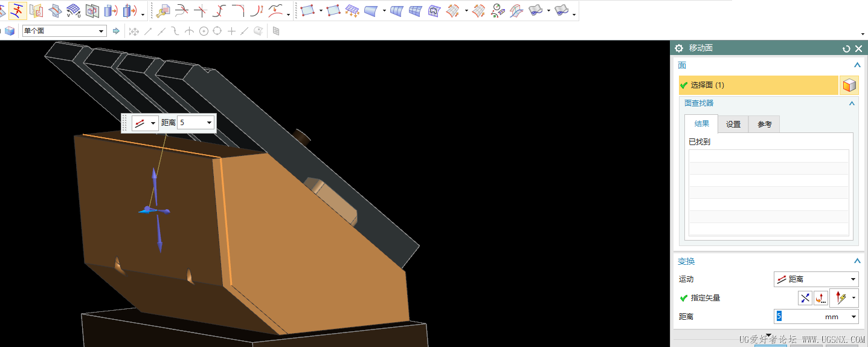Click the face cube icon beside 选择面
The width and height of the screenshot is (868, 347).
(x=849, y=86)
